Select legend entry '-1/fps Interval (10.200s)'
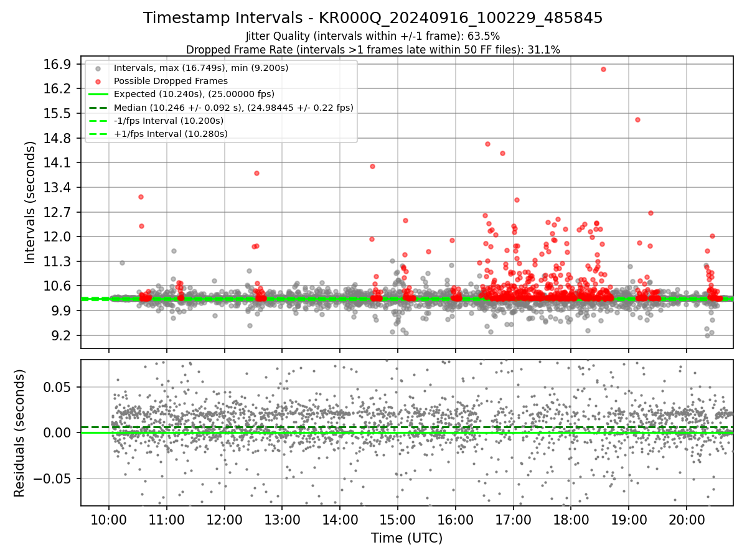747x560 pixels. (169, 121)
